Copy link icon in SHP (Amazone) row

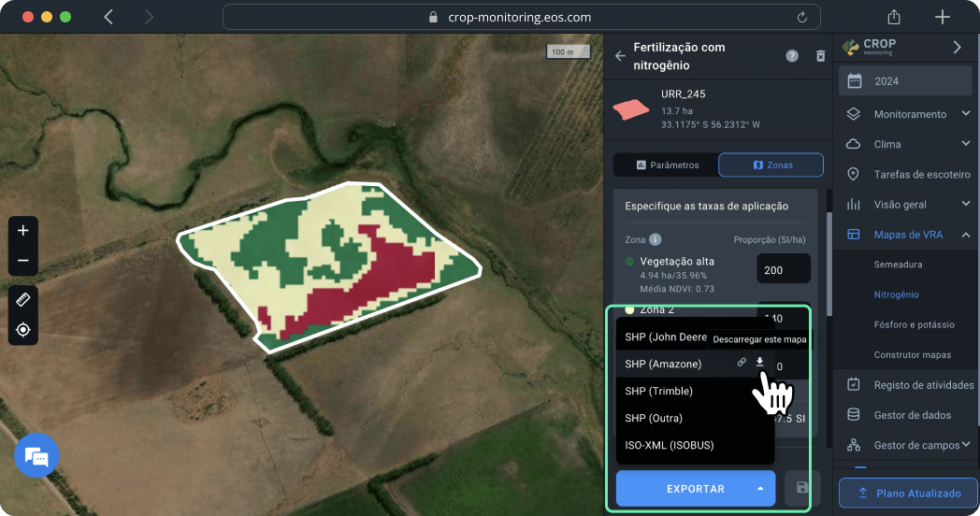741,362
